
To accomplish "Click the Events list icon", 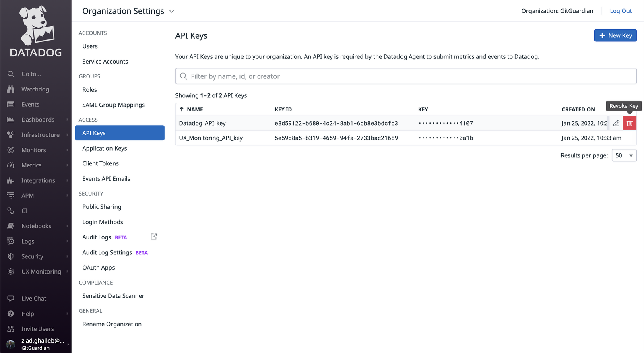I will (11, 104).
